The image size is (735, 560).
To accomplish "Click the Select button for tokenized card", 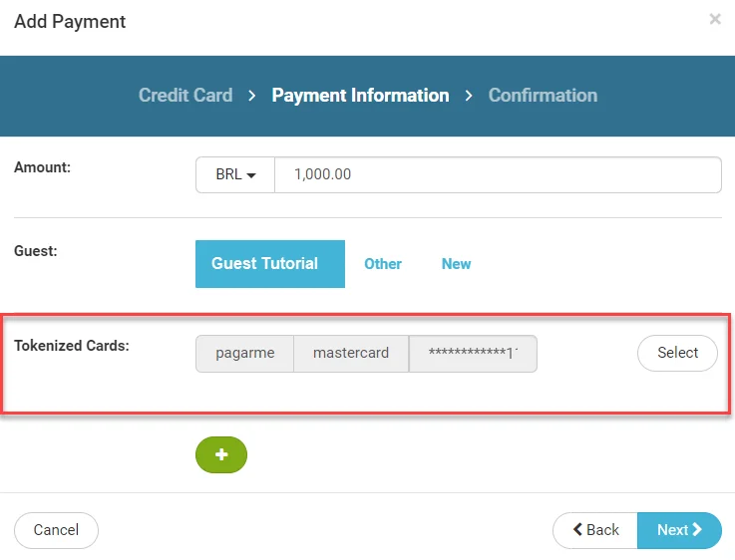I will [x=677, y=353].
